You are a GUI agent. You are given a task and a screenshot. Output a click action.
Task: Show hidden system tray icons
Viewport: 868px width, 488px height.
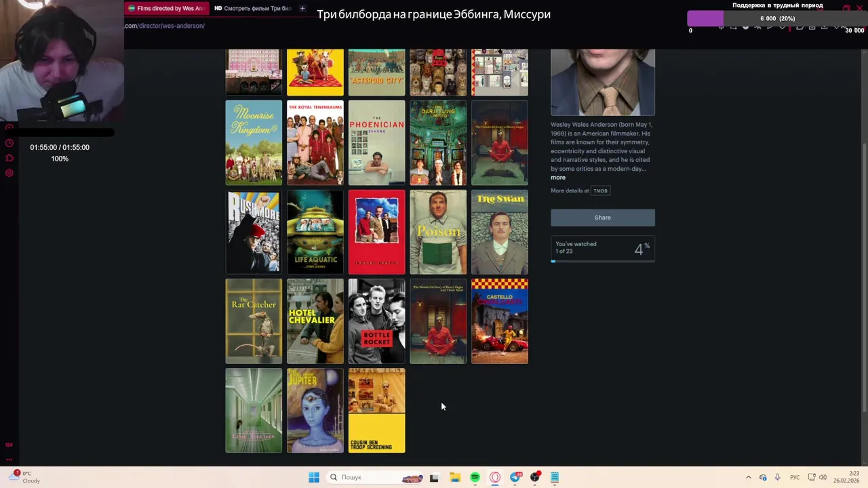pos(749,477)
